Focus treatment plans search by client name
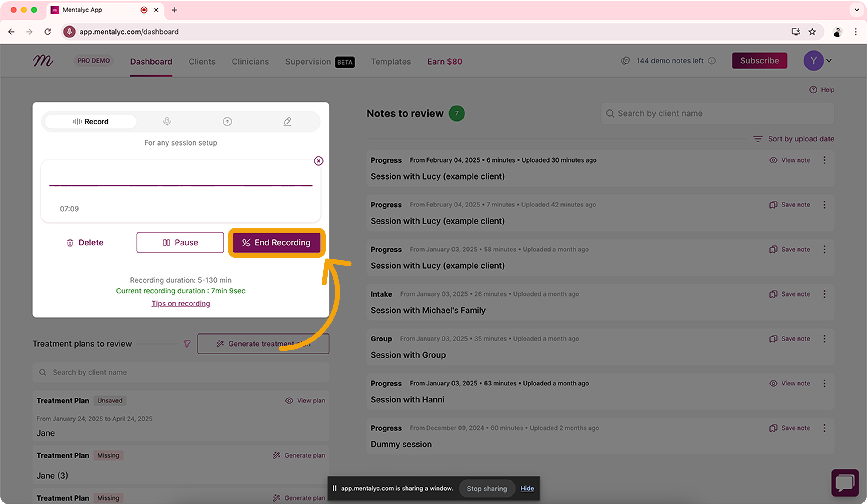Image resolution: width=867 pixels, height=504 pixels. [181, 372]
